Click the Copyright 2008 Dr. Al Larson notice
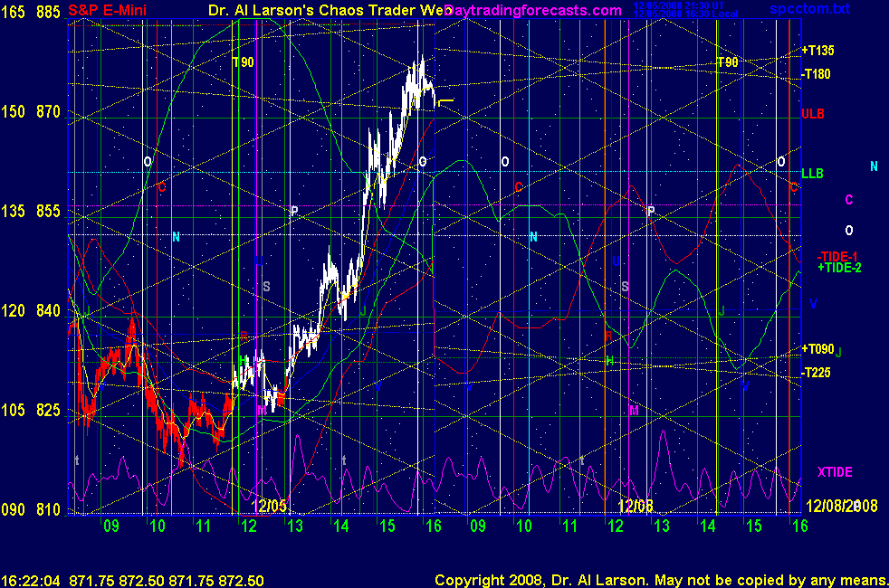 [659, 579]
